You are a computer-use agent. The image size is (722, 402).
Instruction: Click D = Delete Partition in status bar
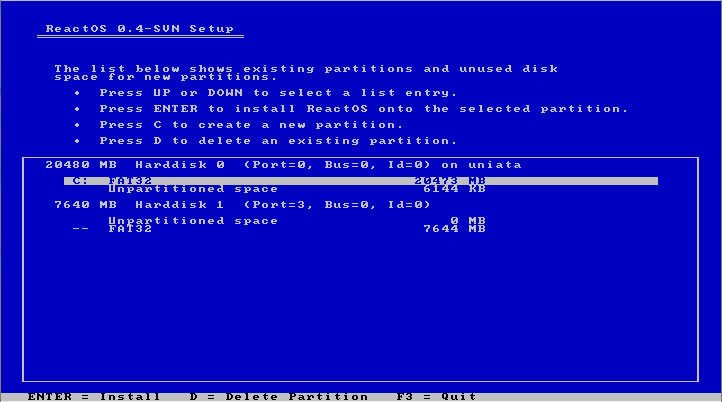(279, 396)
